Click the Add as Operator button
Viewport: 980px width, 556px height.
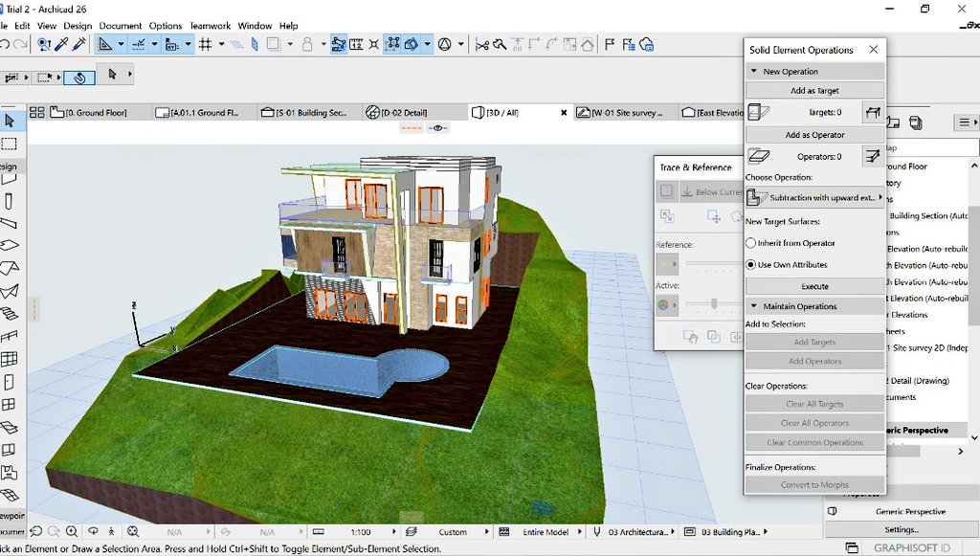tap(814, 134)
